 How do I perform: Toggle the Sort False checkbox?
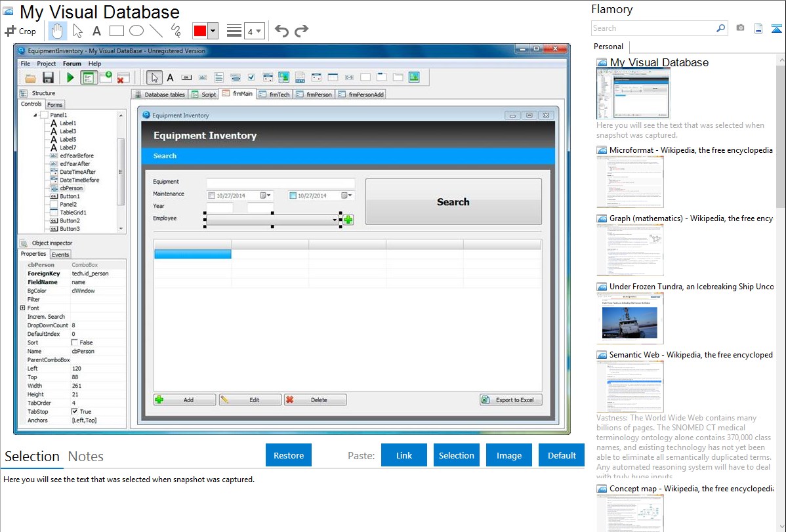tap(75, 342)
